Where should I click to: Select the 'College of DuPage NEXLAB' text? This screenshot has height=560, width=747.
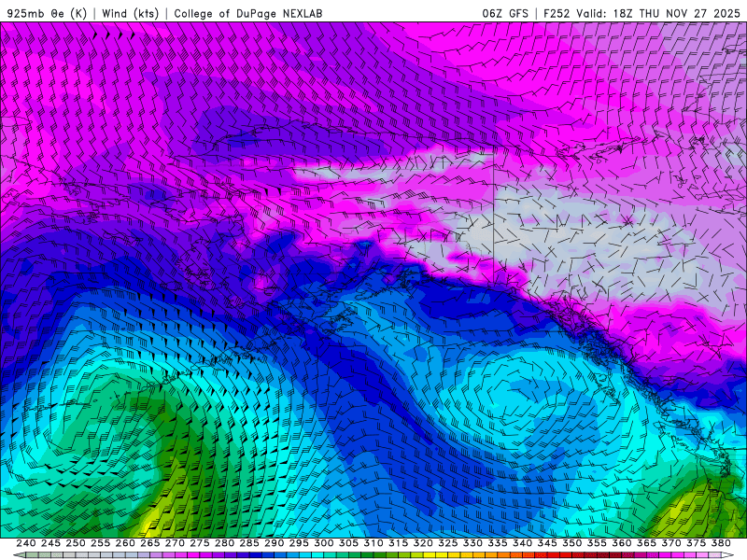tap(248, 13)
